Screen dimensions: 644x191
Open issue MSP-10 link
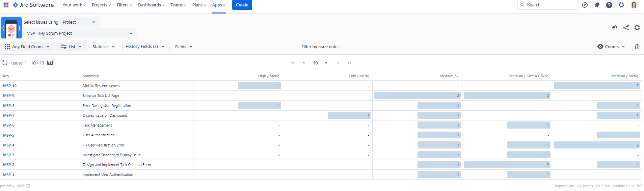click(x=10, y=86)
